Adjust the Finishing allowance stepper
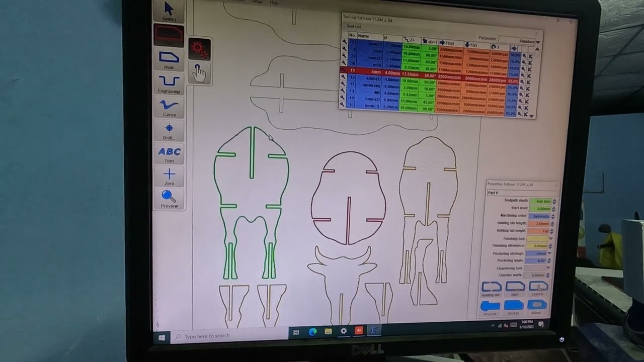Image resolution: width=644 pixels, height=362 pixels. (550, 246)
